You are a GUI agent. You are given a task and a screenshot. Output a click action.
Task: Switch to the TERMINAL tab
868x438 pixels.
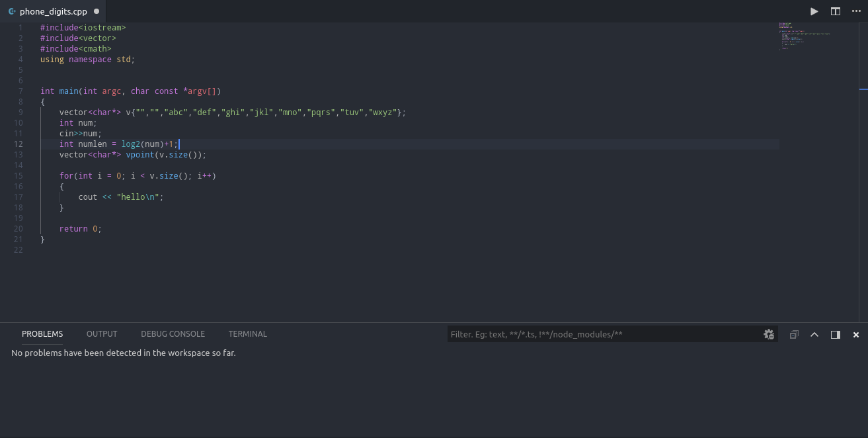pos(247,334)
